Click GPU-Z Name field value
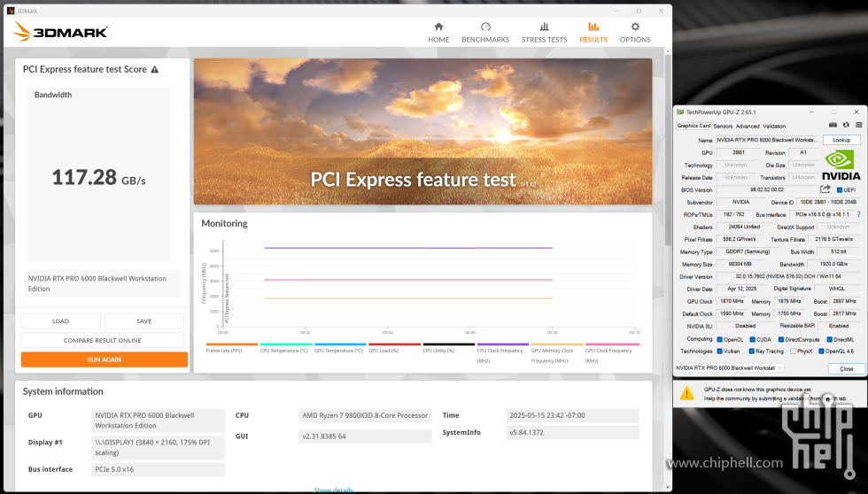Viewport: 868px width, 494px height. pos(767,140)
